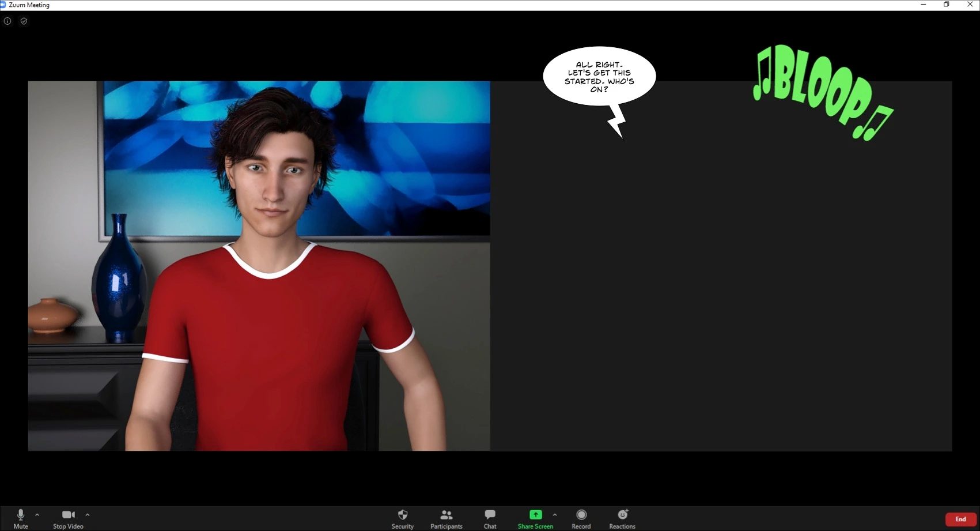Click the encryption shield icon at top-left
Screen dimensions: 980x531
[x=24, y=21]
